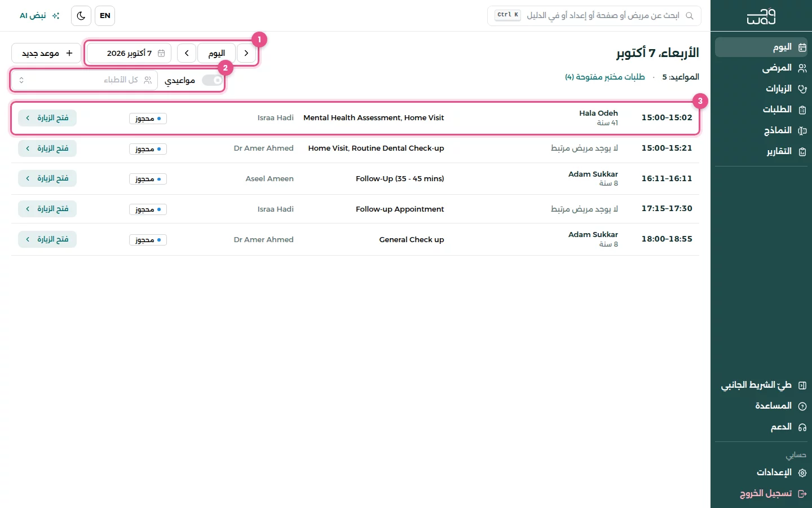Viewport: 812px width, 508px height.
Task: Select the 15:00-15:21 dental check-up row
Action: tap(355, 148)
